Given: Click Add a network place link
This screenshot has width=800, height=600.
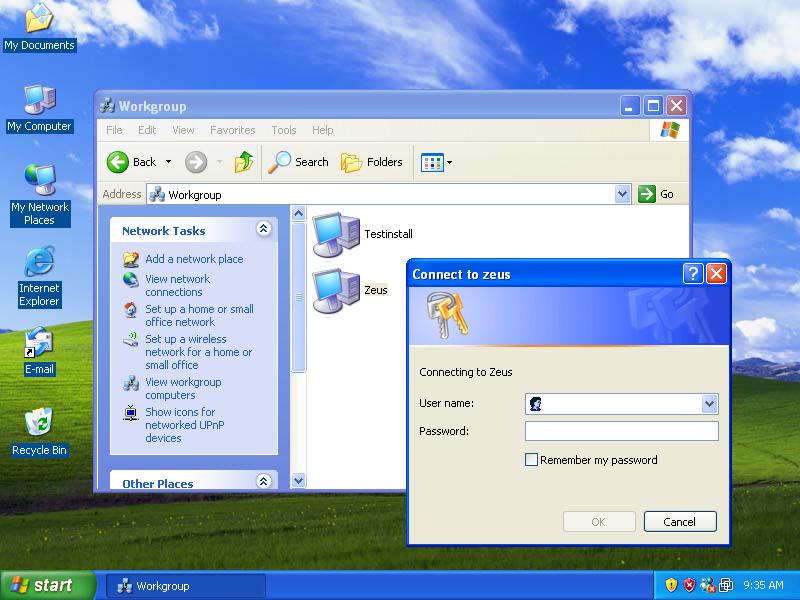Looking at the screenshot, I should (x=194, y=259).
